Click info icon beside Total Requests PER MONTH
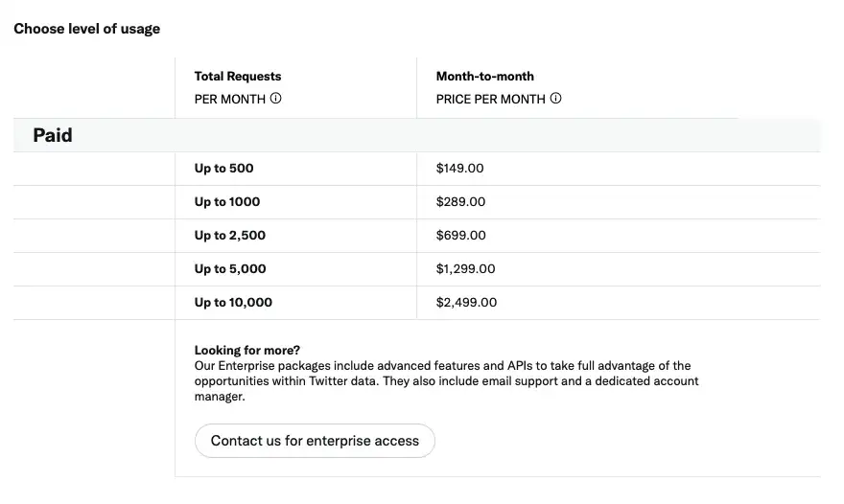The image size is (844, 504). 276,99
